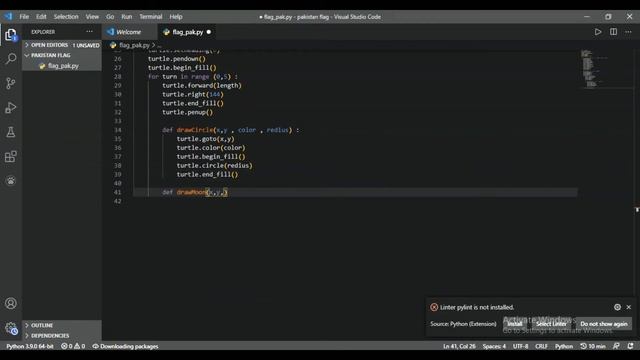This screenshot has height=360, width=640.
Task: Click the turtle.begin_fill() line 27
Action: [x=182, y=68]
